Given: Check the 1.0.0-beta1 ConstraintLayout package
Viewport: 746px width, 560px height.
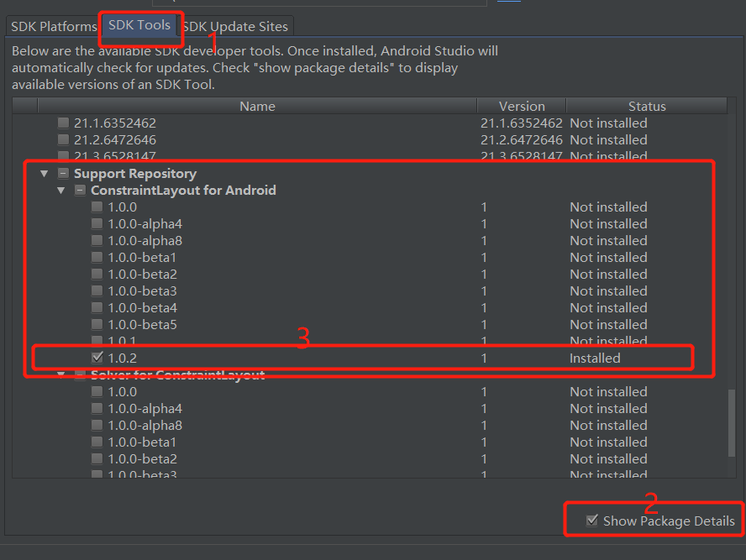Looking at the screenshot, I should (97, 257).
